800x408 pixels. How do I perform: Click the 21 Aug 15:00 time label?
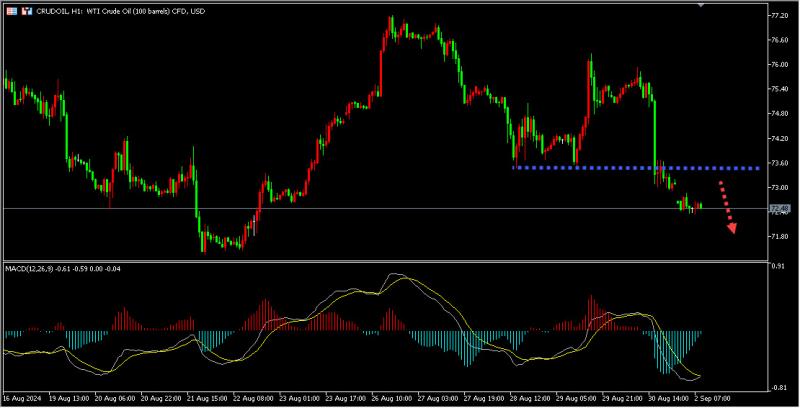206,398
